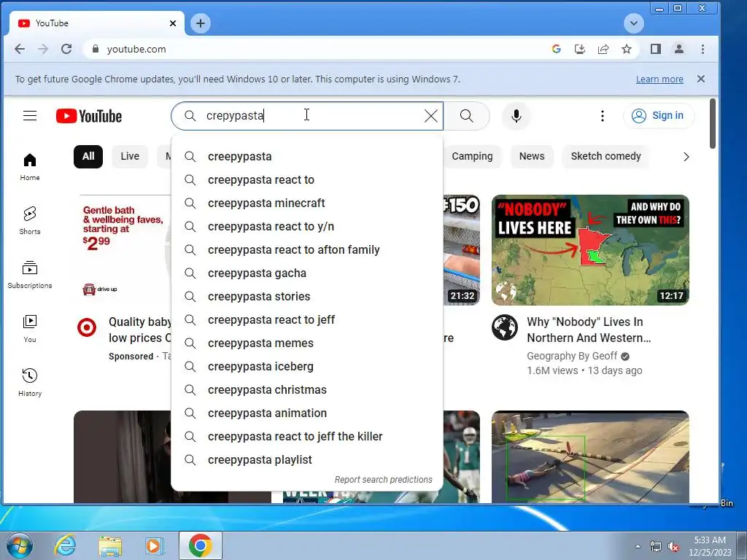Select the News filter chip
This screenshot has height=560, width=747.
[532, 157]
